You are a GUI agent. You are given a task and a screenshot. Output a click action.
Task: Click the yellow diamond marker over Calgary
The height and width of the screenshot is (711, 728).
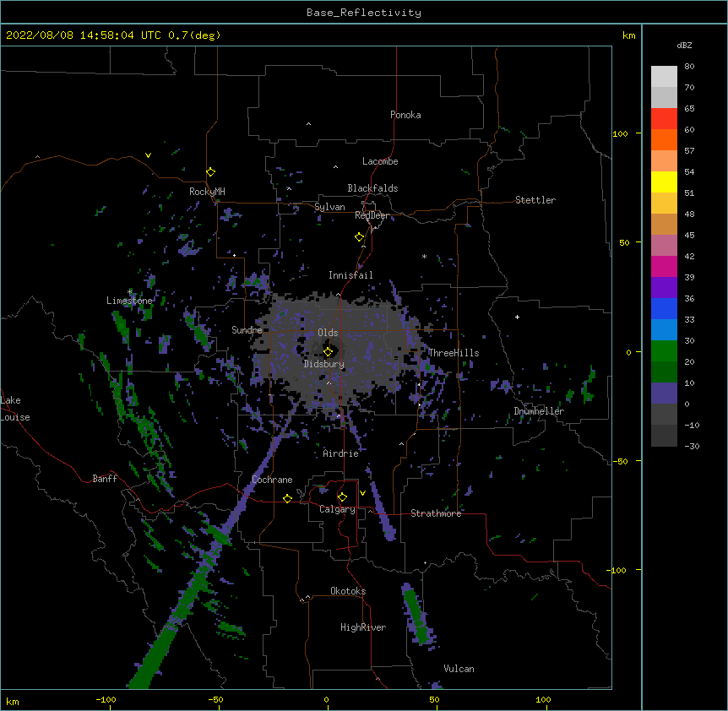(342, 497)
